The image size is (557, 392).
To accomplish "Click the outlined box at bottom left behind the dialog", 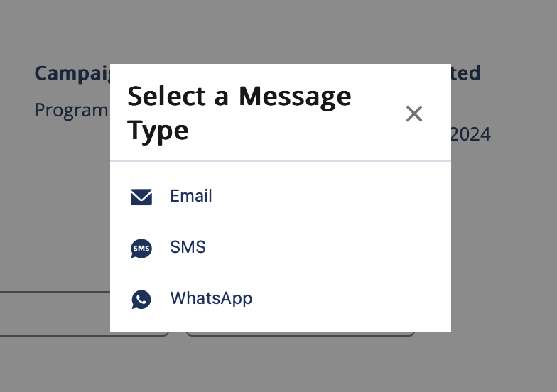I will point(55,314).
